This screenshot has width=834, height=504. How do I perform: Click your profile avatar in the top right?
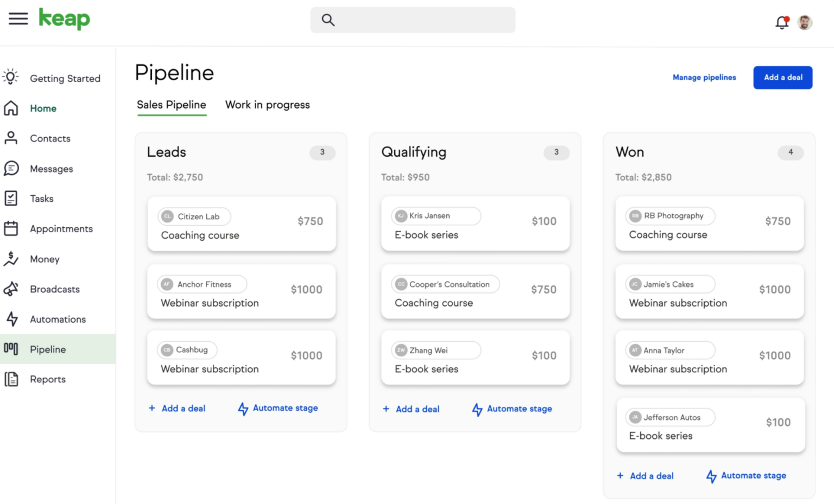[805, 22]
